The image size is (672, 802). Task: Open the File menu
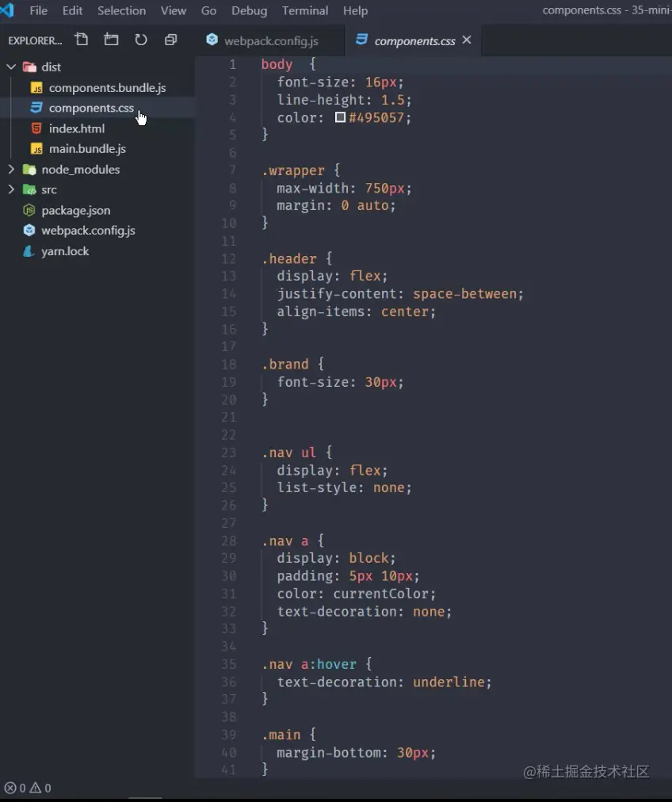38,10
